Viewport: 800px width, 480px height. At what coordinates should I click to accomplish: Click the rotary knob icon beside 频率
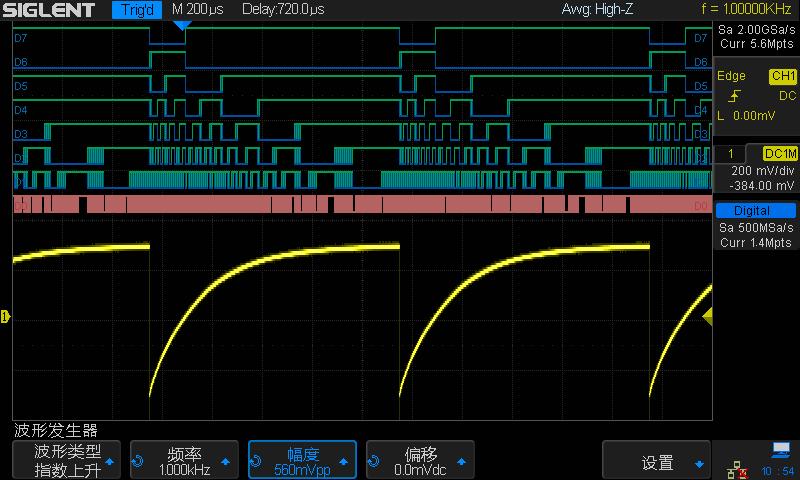pyautogui.click(x=139, y=462)
